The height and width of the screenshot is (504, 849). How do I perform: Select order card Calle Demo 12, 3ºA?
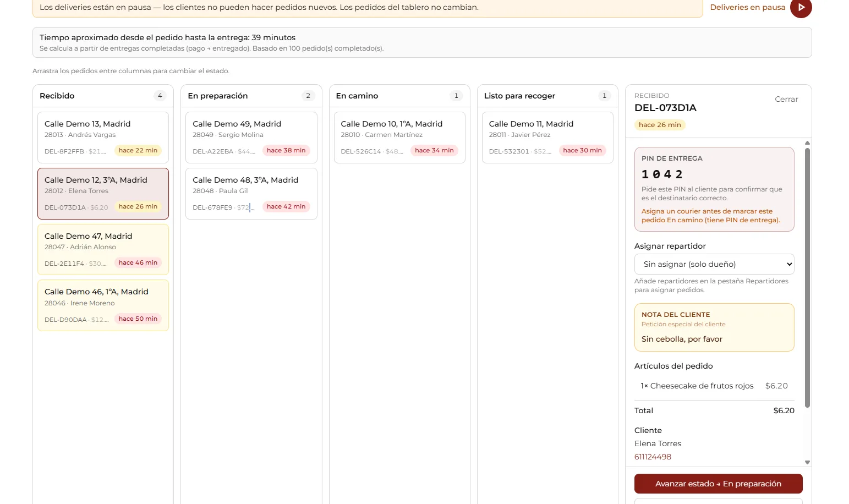(x=103, y=194)
